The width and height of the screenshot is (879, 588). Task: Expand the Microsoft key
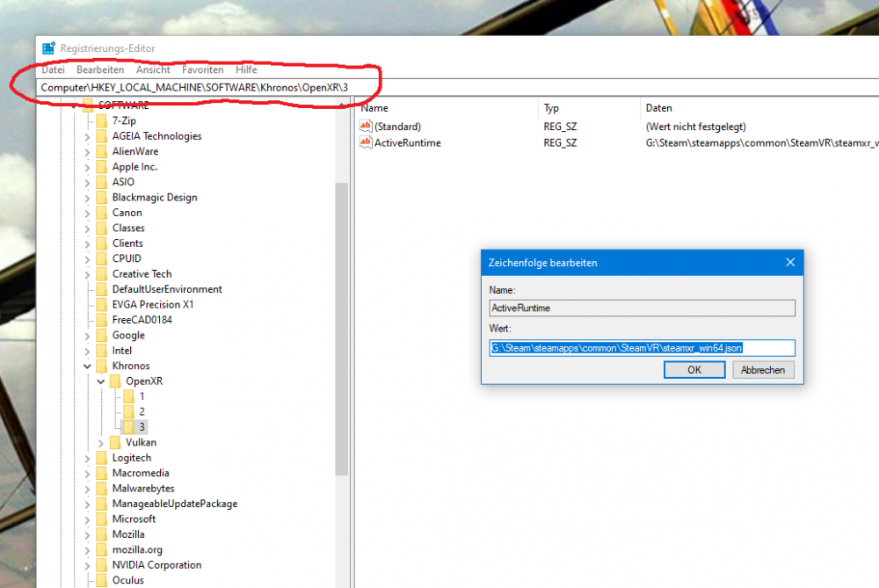pos(87,519)
